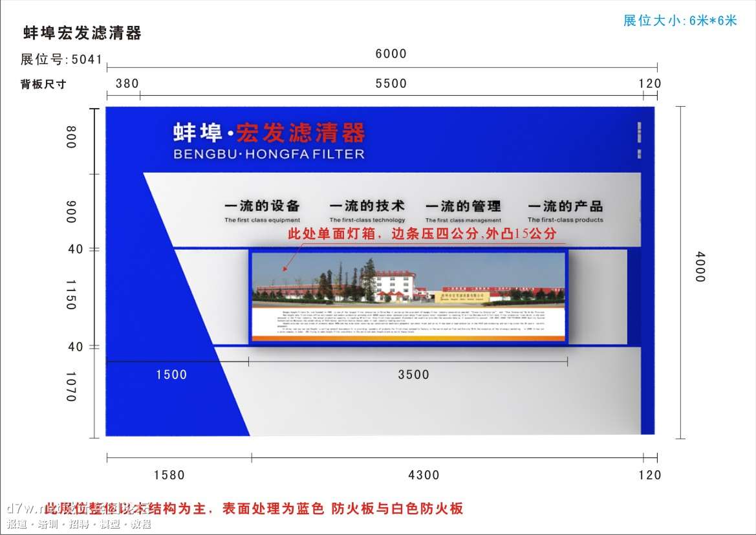The height and width of the screenshot is (535, 756).
Task: Select the slogan 一流的技术
Action: (x=367, y=206)
